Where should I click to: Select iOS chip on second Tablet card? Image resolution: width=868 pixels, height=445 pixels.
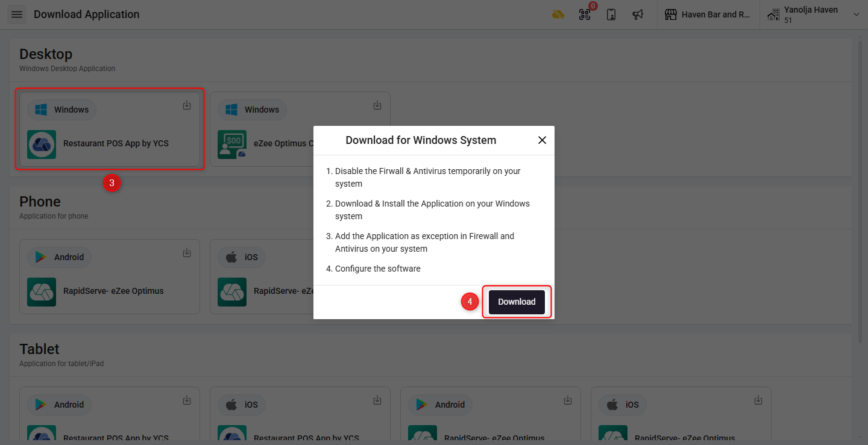click(x=241, y=405)
